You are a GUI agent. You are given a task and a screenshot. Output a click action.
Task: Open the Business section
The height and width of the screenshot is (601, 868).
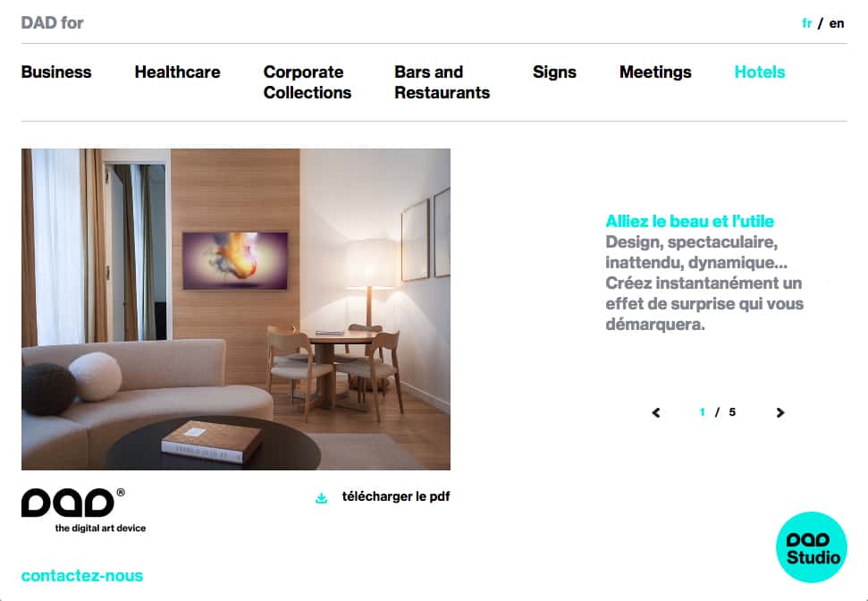pyautogui.click(x=56, y=72)
